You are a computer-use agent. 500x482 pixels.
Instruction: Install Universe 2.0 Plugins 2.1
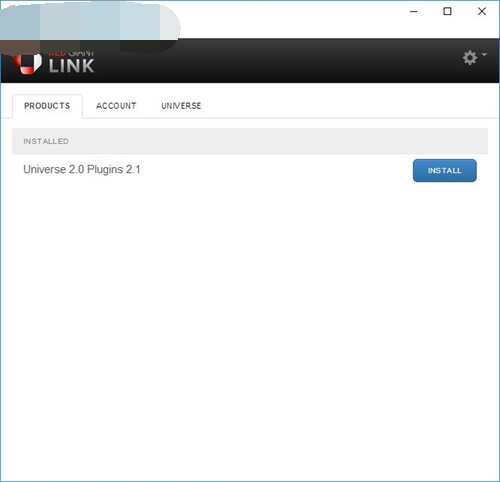445,171
